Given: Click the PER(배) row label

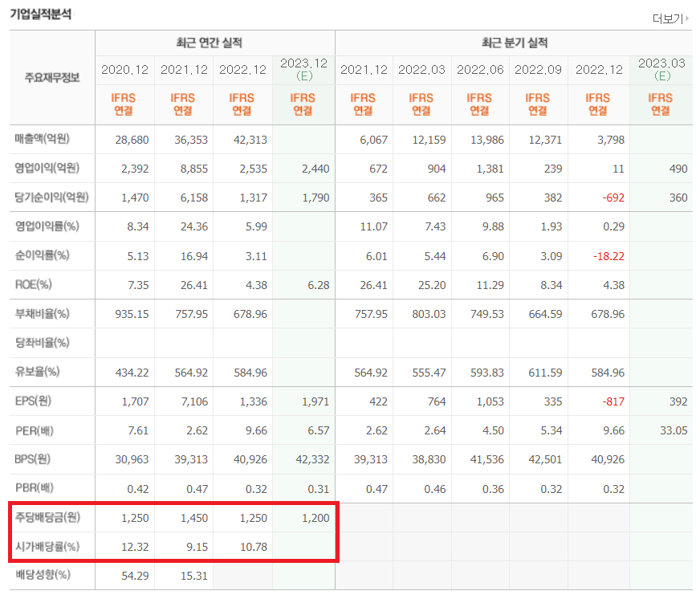Looking at the screenshot, I should point(33,430).
